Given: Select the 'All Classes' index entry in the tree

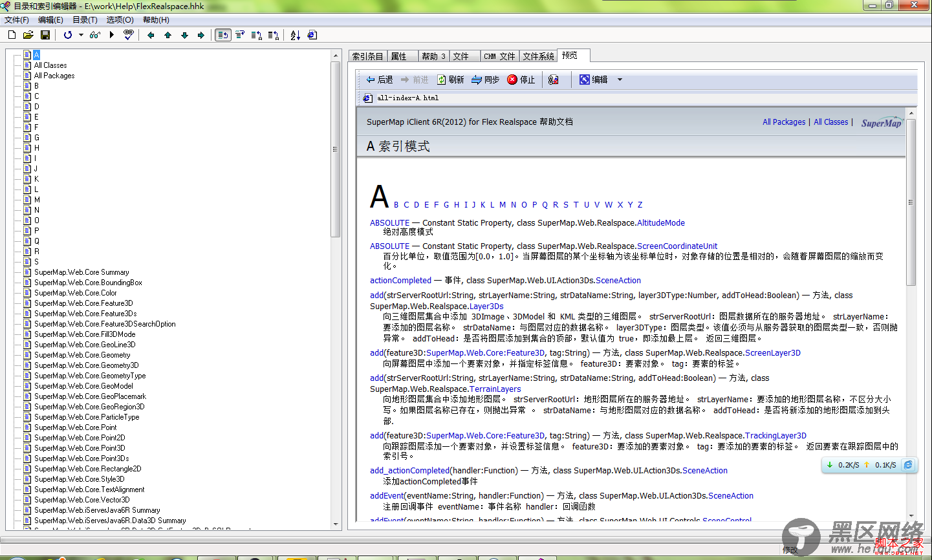Looking at the screenshot, I should (50, 65).
